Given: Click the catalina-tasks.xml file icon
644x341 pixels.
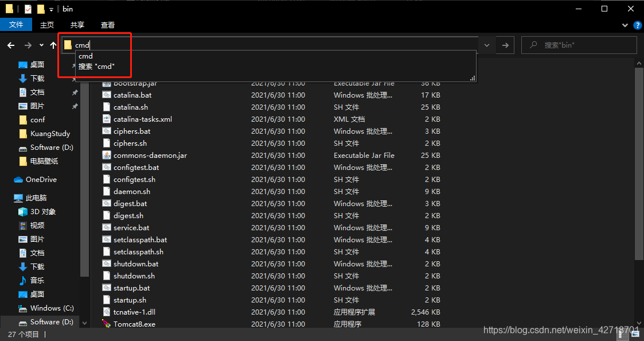Looking at the screenshot, I should click(x=106, y=119).
